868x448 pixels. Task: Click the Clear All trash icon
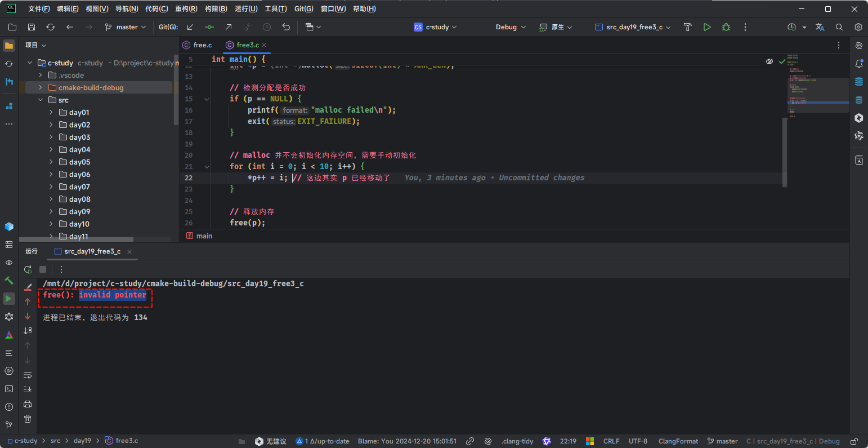pos(28,419)
